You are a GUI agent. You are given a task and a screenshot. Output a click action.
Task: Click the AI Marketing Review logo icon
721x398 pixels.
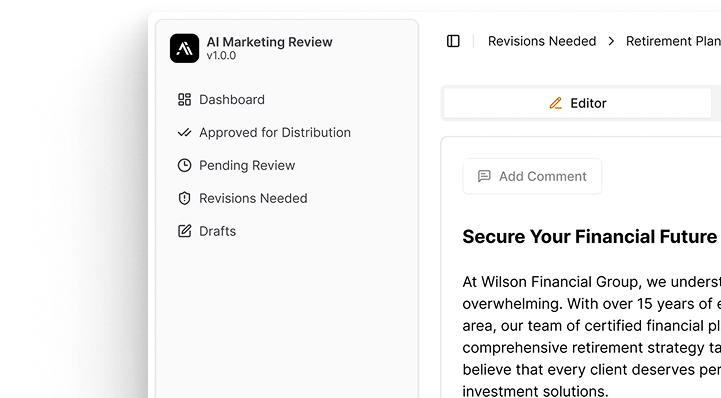click(184, 48)
